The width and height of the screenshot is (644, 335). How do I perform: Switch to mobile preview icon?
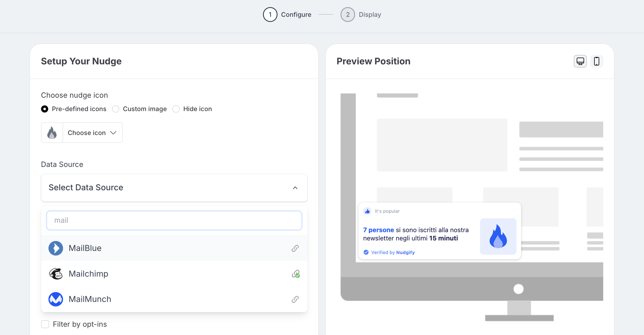click(x=596, y=61)
